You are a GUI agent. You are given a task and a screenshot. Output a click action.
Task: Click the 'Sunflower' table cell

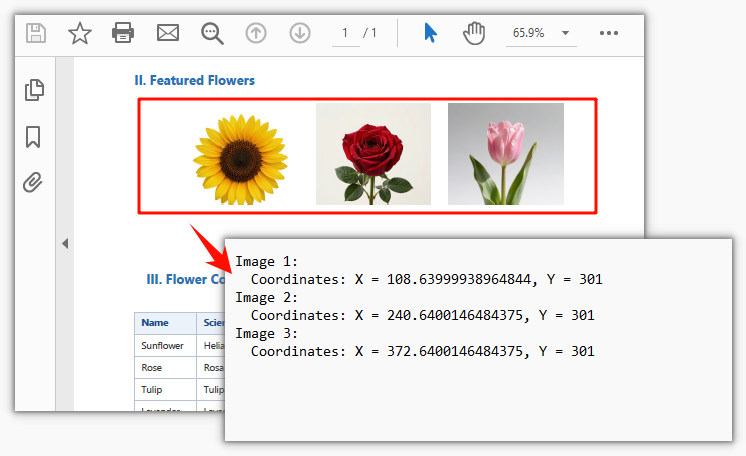point(166,346)
